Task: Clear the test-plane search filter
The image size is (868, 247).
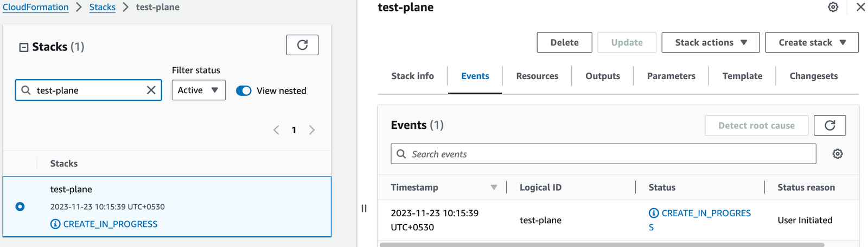Action: 151,90
